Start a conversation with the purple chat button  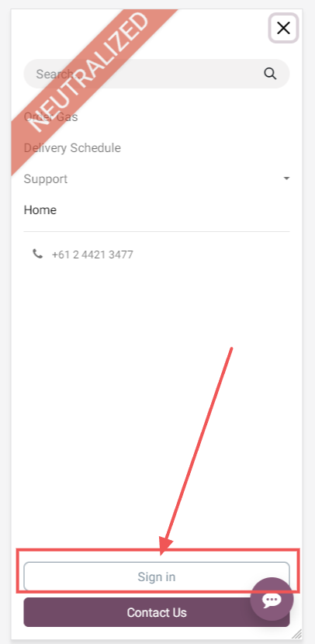tap(272, 599)
